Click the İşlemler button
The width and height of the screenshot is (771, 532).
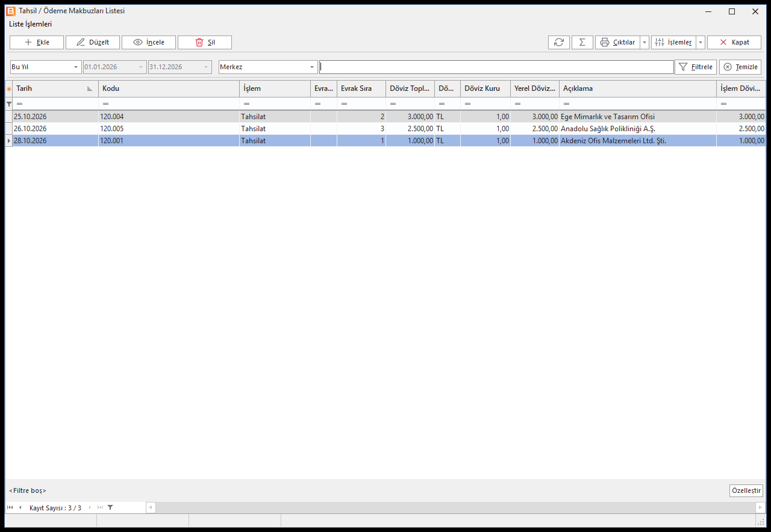(673, 42)
